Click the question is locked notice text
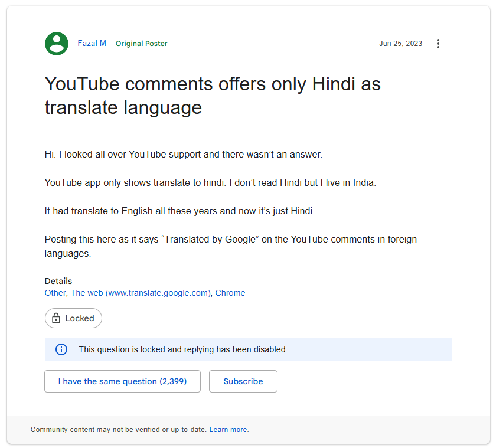Screen dimensions: 493x448 pos(183,349)
